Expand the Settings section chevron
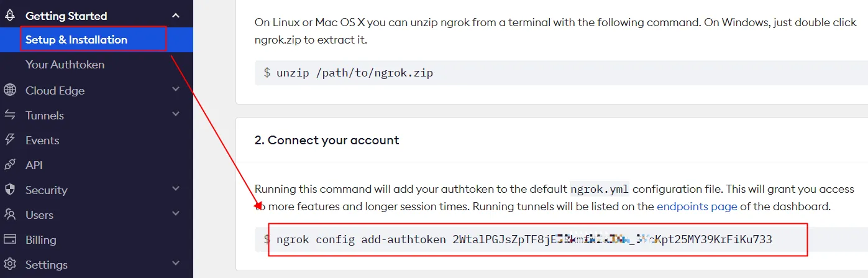The image size is (868, 278). point(176,263)
